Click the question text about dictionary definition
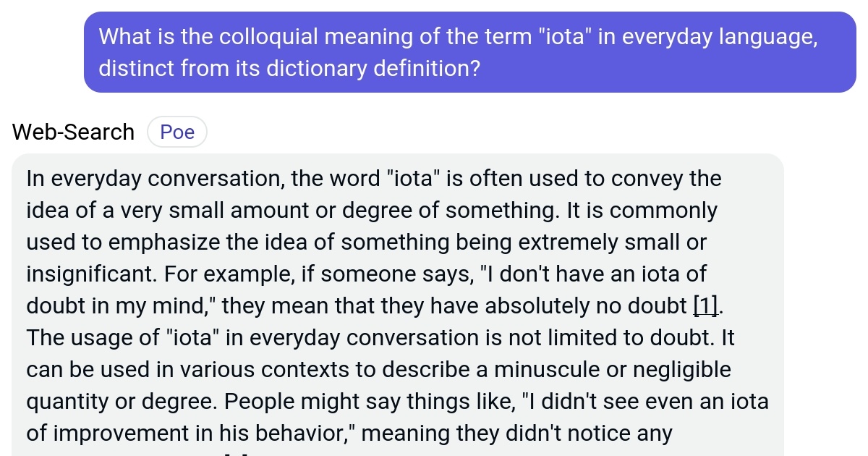 pos(289,68)
